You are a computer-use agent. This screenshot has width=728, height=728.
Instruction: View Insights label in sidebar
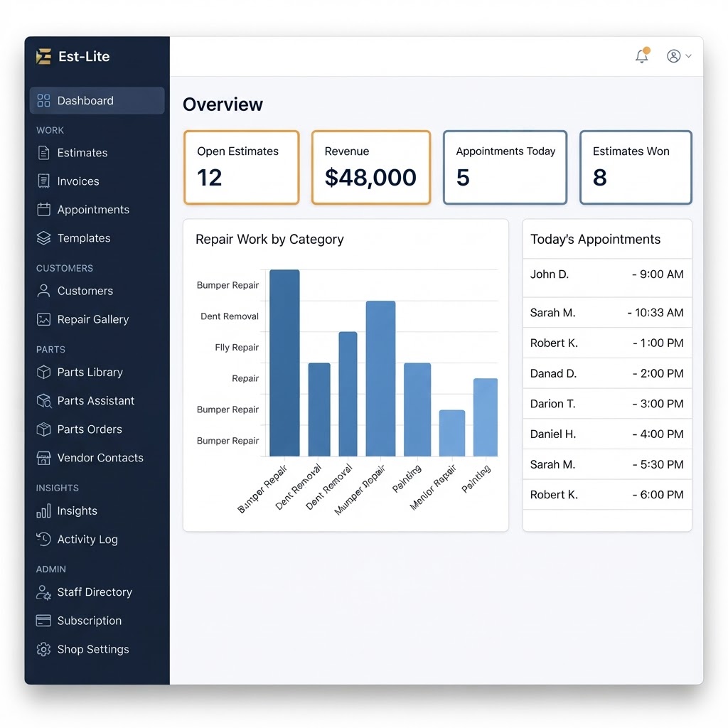(x=77, y=510)
